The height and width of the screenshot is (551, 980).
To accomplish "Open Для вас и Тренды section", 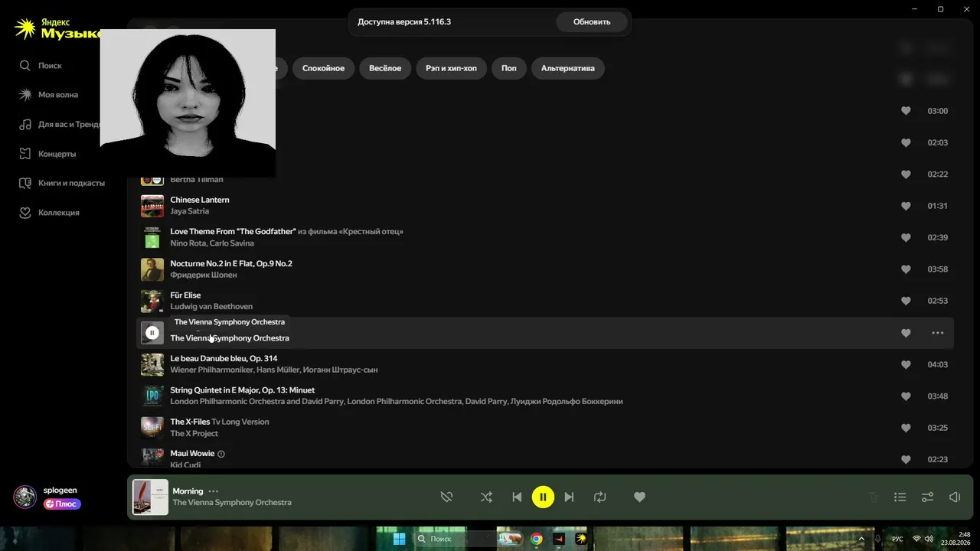I will (60, 124).
